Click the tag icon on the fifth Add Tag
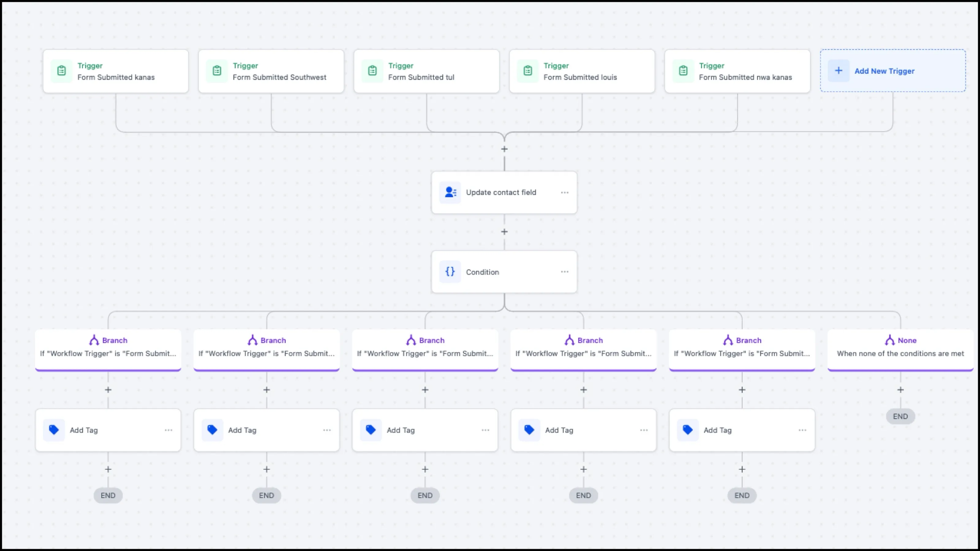The height and width of the screenshot is (551, 980). tap(688, 430)
